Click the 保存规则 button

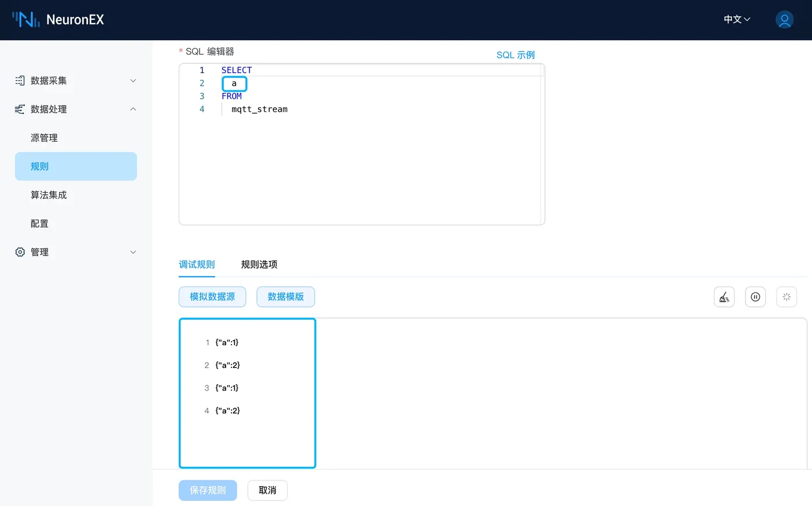[208, 490]
